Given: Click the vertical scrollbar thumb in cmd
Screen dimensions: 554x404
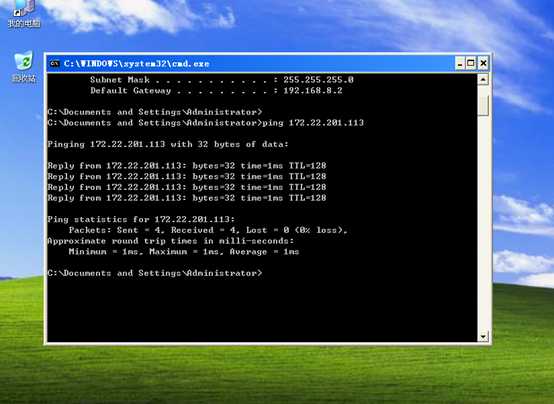Looking at the screenshot, I should pos(483,105).
